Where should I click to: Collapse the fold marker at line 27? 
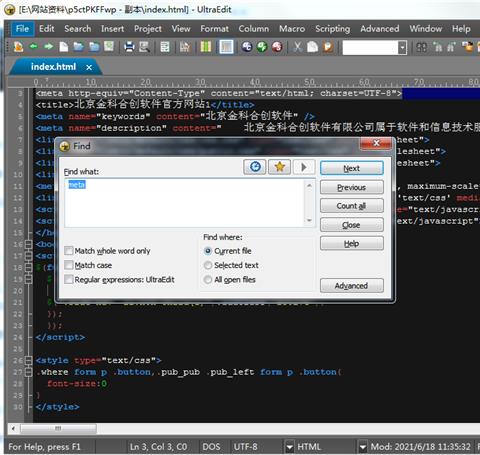click(x=29, y=372)
